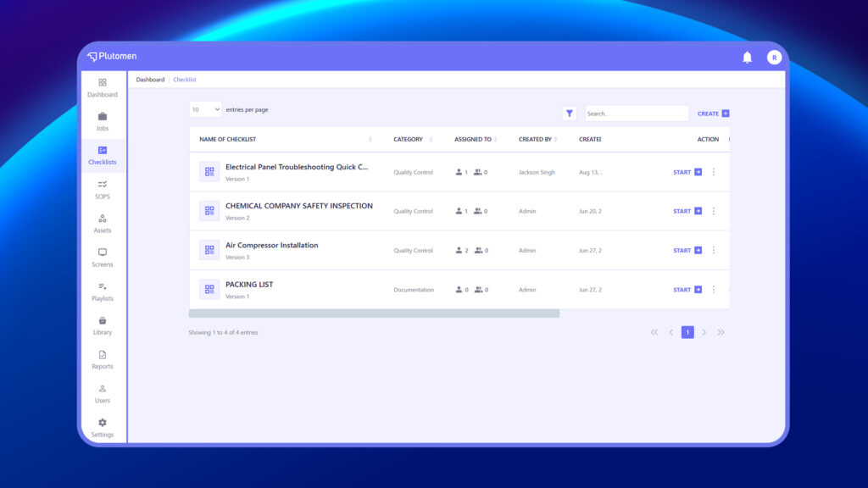Click the Checklist breadcrumb
Screen dimensions: 868x488
pyautogui.click(x=184, y=80)
